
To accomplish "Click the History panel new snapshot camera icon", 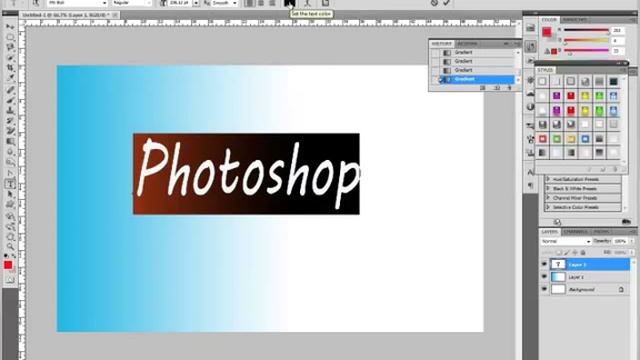I will (497, 88).
